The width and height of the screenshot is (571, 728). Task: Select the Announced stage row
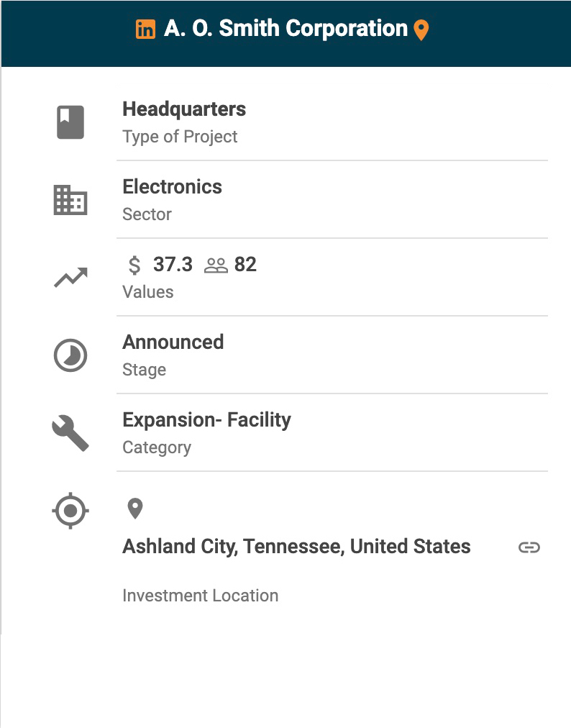tap(332, 355)
